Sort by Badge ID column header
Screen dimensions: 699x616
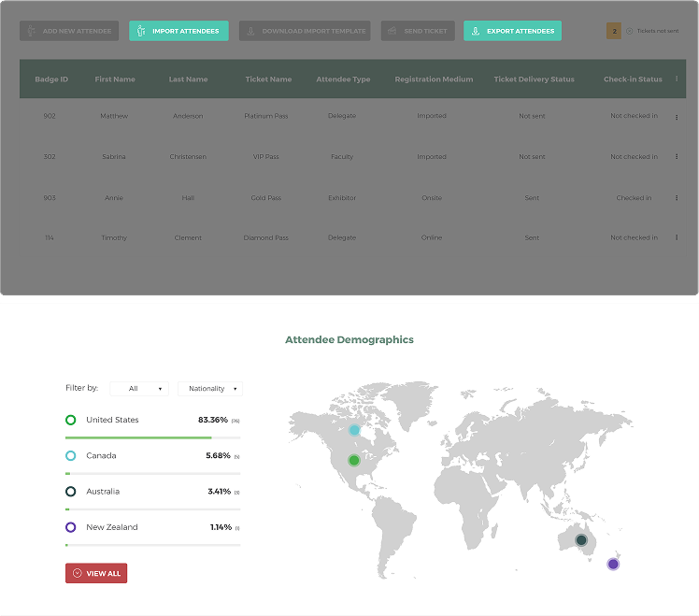coord(51,79)
